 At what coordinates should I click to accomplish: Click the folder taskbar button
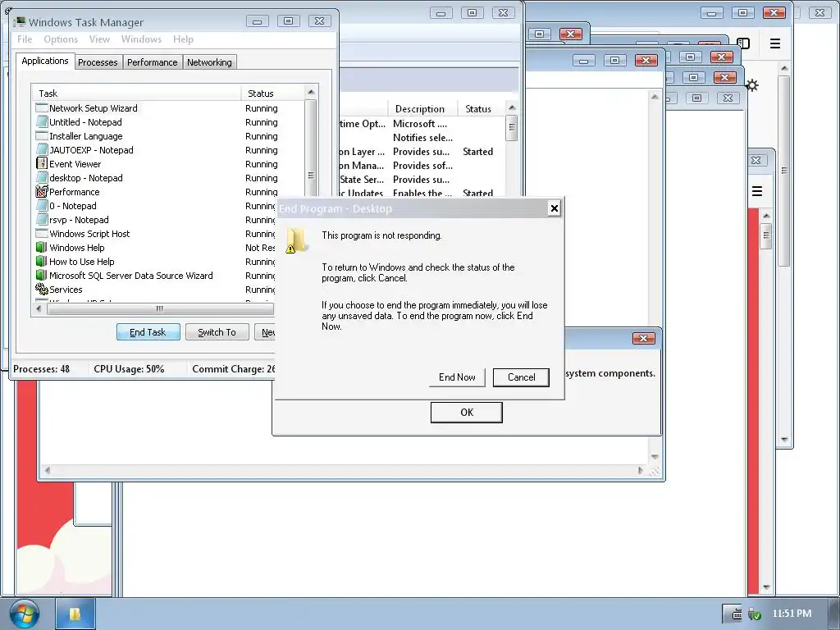tap(75, 614)
